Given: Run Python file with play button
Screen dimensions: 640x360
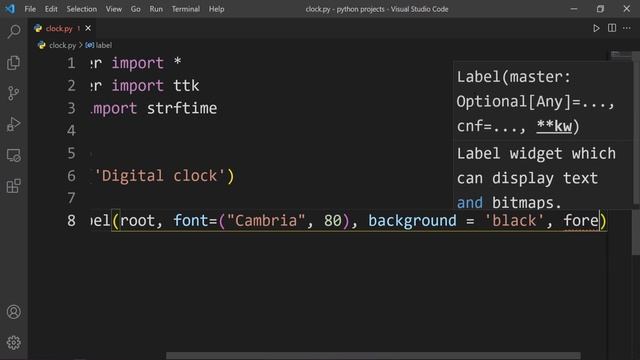Looking at the screenshot, I should (596, 28).
